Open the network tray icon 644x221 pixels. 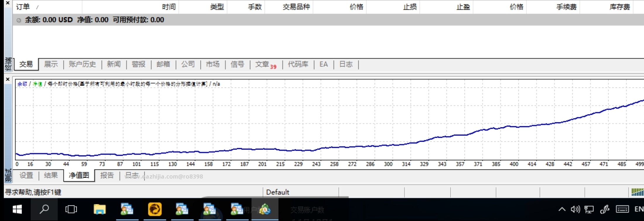[x=589, y=210]
